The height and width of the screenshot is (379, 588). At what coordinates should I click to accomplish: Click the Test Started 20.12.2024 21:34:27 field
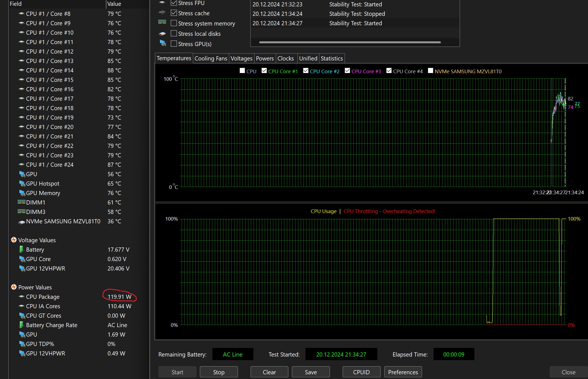pyautogui.click(x=341, y=354)
